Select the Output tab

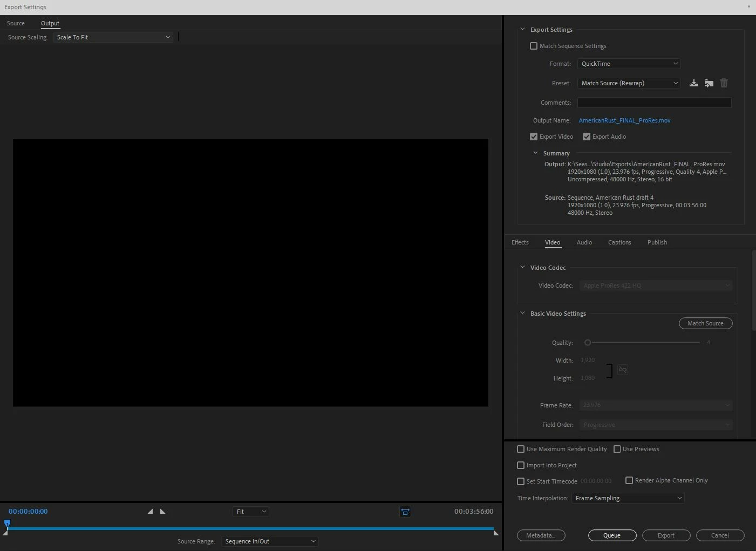(x=50, y=23)
